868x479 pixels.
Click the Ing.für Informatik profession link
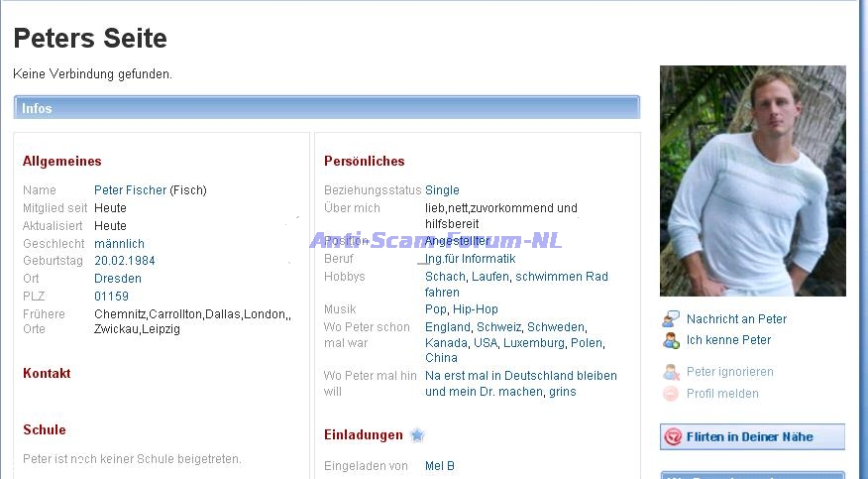click(x=470, y=259)
